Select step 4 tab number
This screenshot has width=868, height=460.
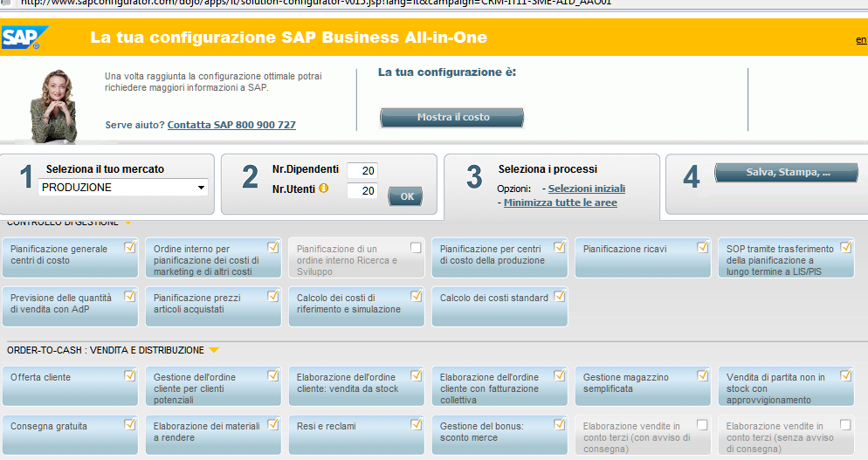click(691, 176)
